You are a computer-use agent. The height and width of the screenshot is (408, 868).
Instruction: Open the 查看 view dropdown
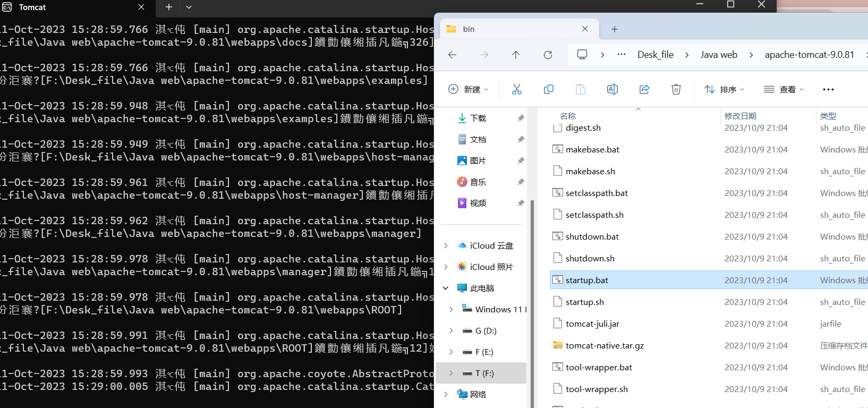pos(784,89)
